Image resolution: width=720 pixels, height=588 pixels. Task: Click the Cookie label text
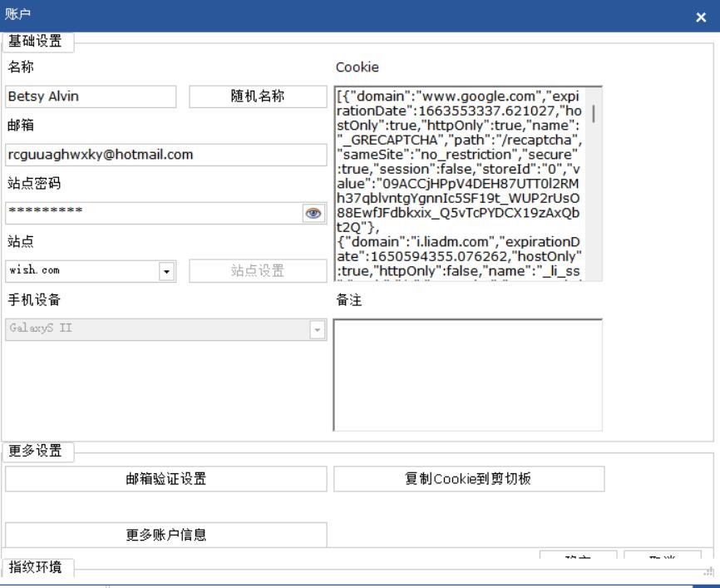tap(358, 67)
